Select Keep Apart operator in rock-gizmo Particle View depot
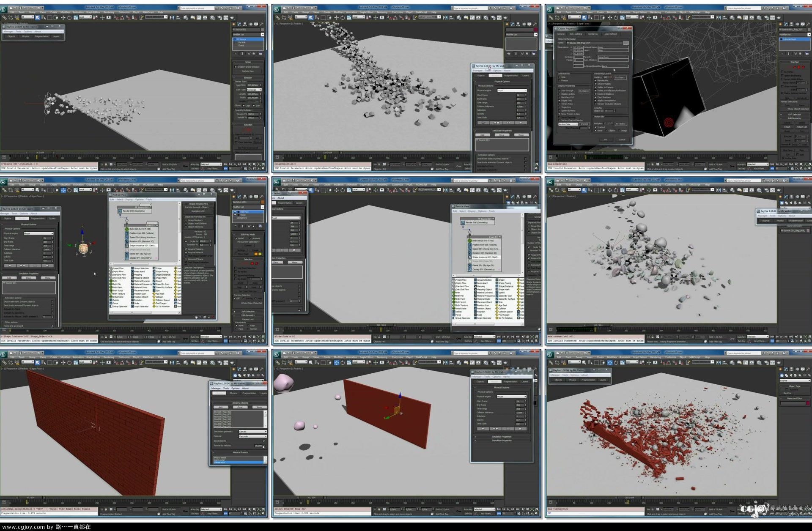 tap(138, 271)
